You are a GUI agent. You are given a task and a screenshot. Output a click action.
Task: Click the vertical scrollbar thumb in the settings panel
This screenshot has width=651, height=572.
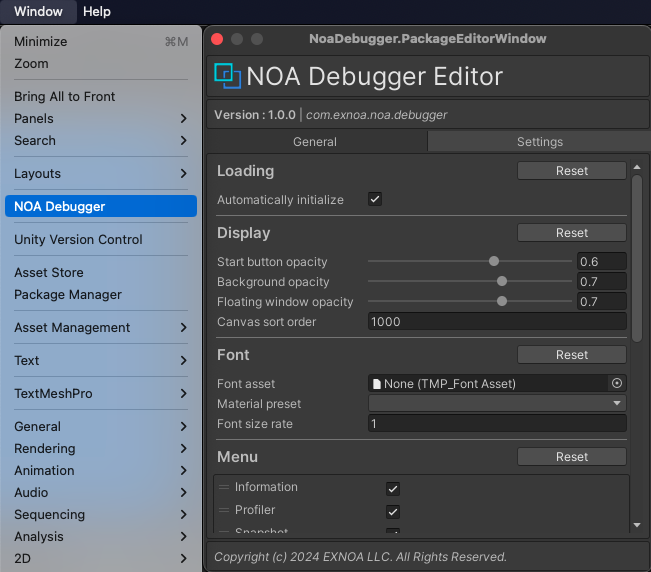(x=637, y=258)
